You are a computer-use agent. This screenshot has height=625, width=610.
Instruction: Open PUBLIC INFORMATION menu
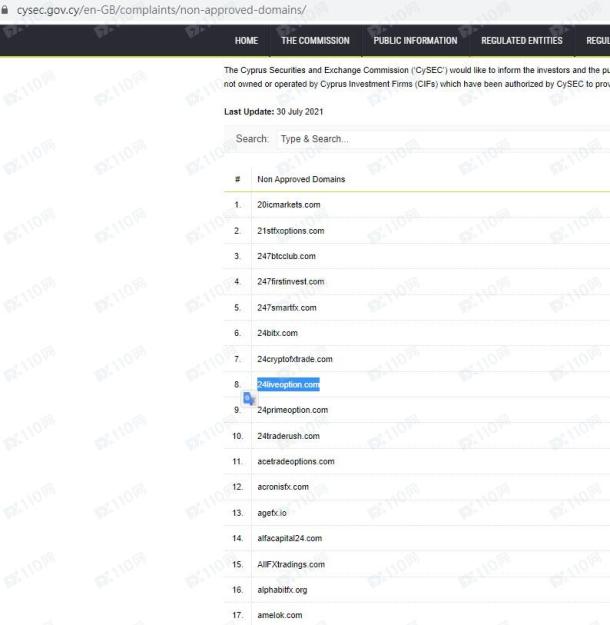pos(415,41)
